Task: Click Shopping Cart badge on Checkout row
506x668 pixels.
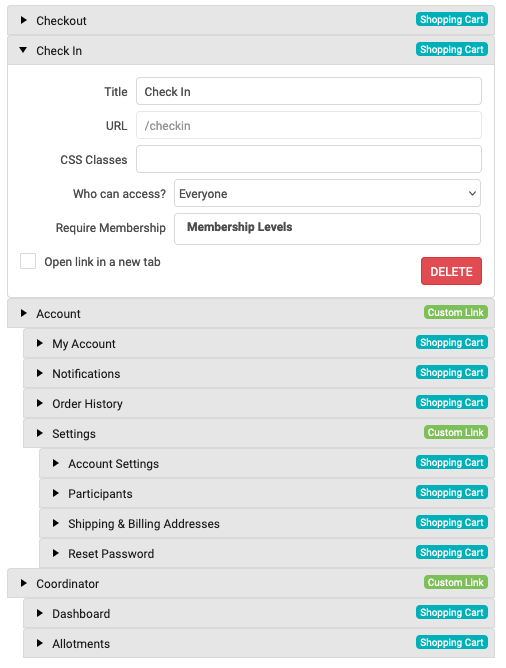Action: pos(451,20)
